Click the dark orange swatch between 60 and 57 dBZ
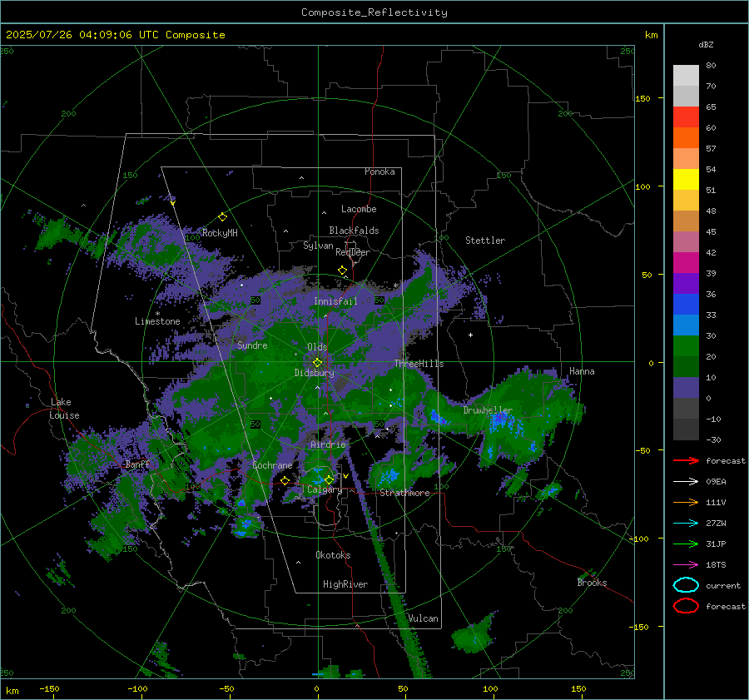This screenshot has height=700, width=749. point(686,138)
